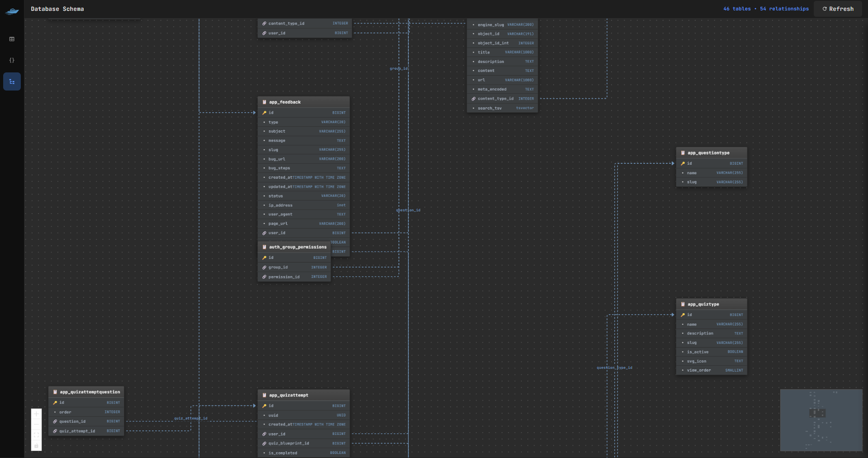Click the speedboat app logo
This screenshot has height=458, width=868.
pyautogui.click(x=12, y=11)
